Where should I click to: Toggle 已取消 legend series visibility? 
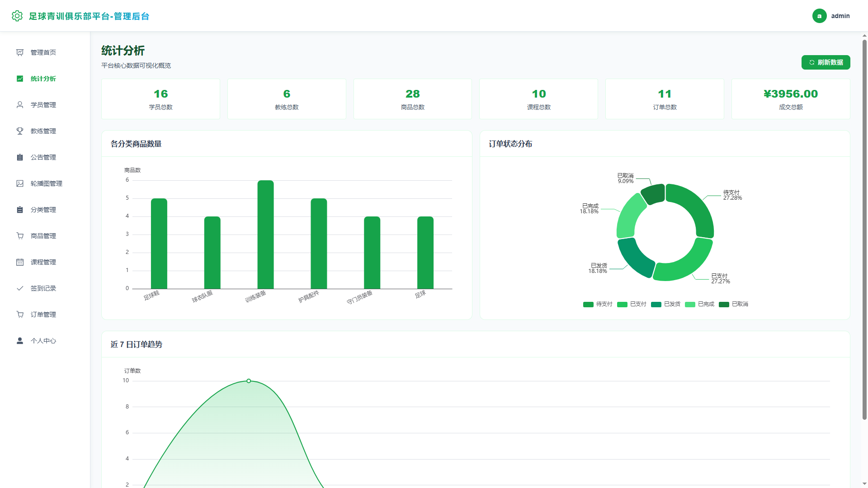tap(733, 304)
